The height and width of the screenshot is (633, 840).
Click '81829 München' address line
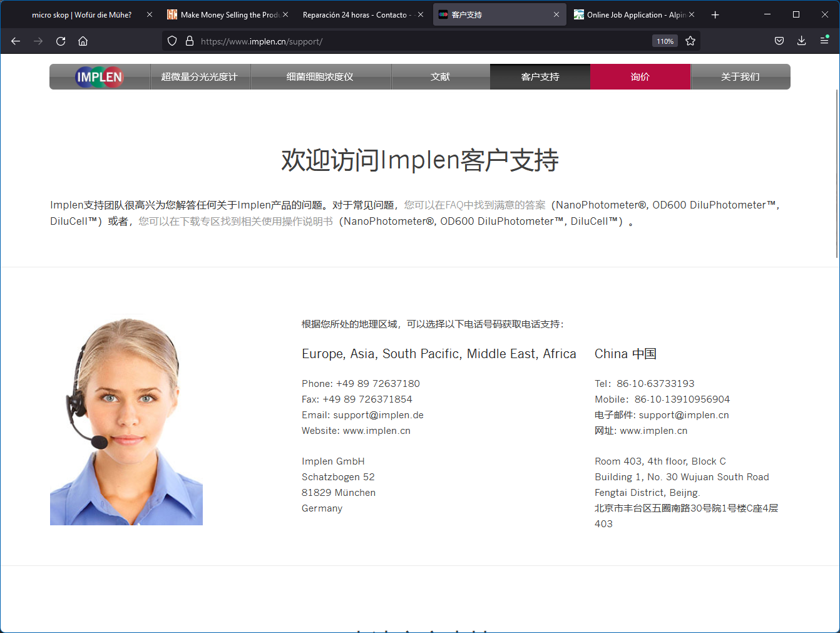tap(339, 493)
